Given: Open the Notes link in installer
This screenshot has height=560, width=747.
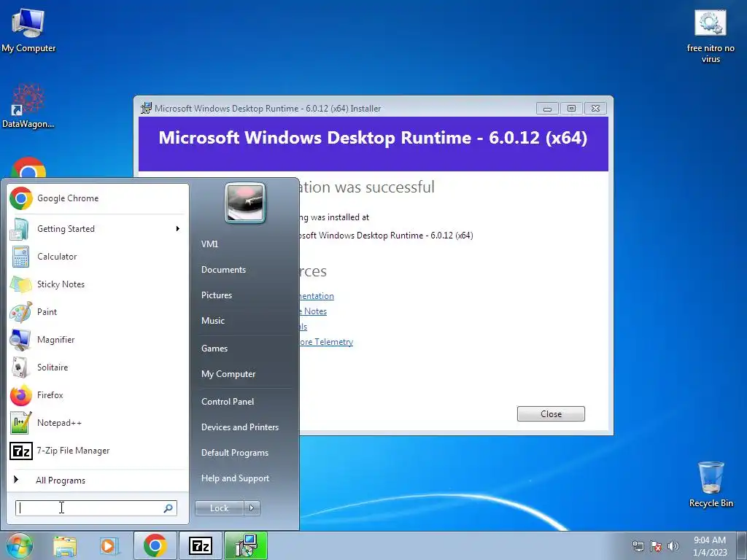Looking at the screenshot, I should (313, 311).
